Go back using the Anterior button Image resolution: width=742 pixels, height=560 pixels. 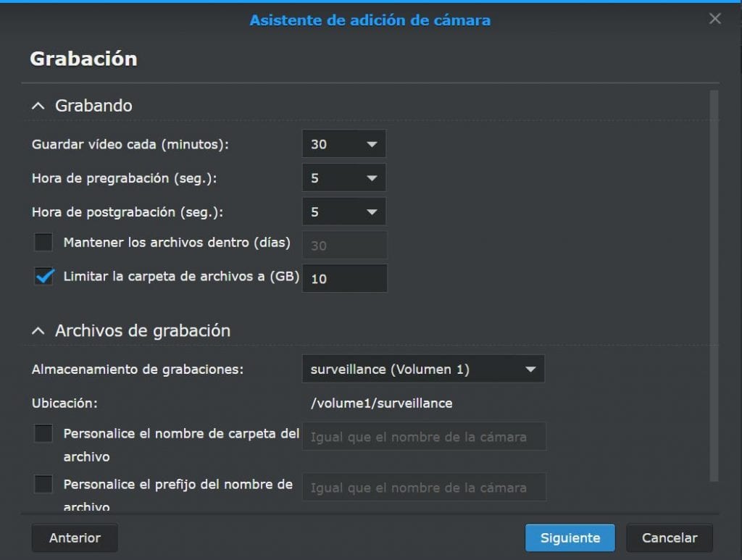(x=74, y=538)
